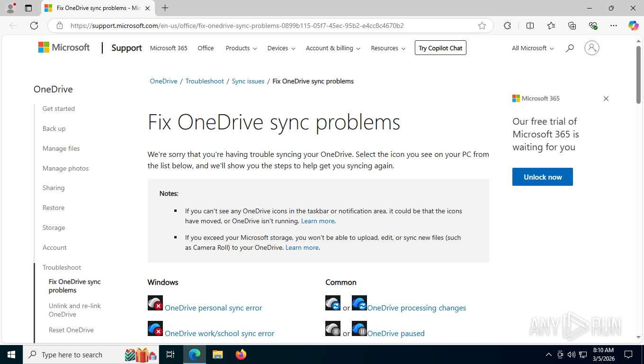Add this page to favorites star

point(482,26)
